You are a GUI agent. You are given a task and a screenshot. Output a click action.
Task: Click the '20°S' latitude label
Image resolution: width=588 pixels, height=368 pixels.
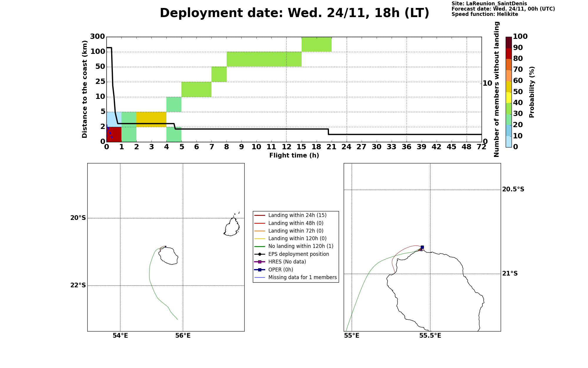coord(78,218)
